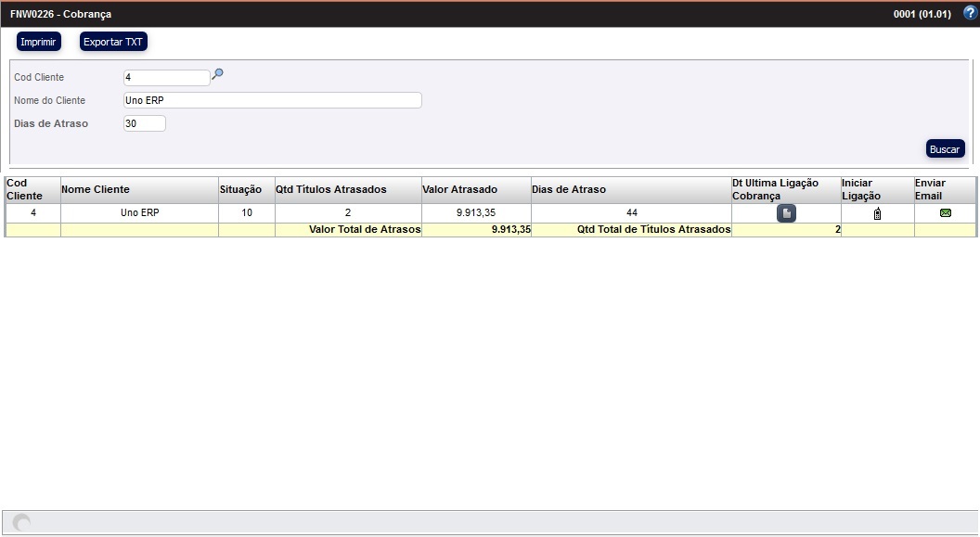This screenshot has width=980, height=537.
Task: Select the Valor Atrasado column header
Action: pos(459,189)
